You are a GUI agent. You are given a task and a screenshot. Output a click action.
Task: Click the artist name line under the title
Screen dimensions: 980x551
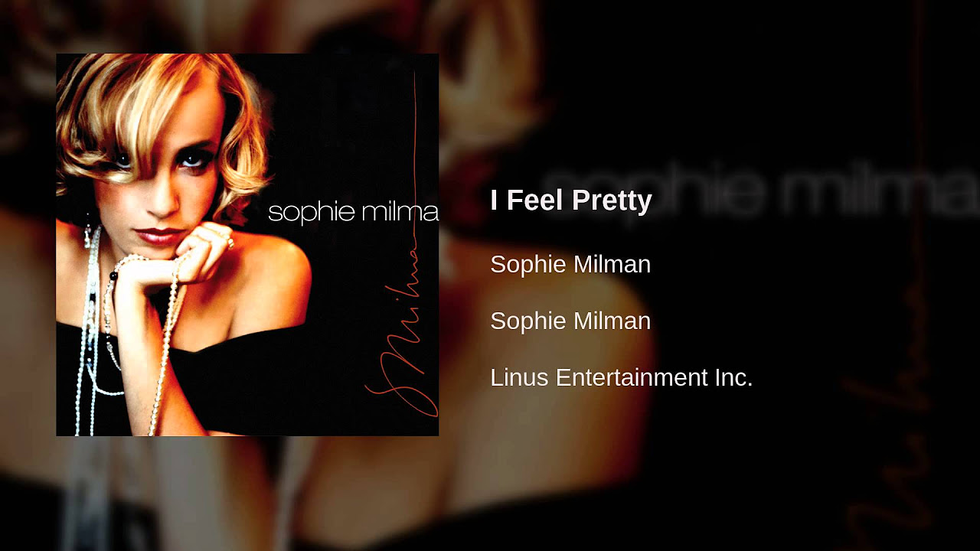[570, 264]
